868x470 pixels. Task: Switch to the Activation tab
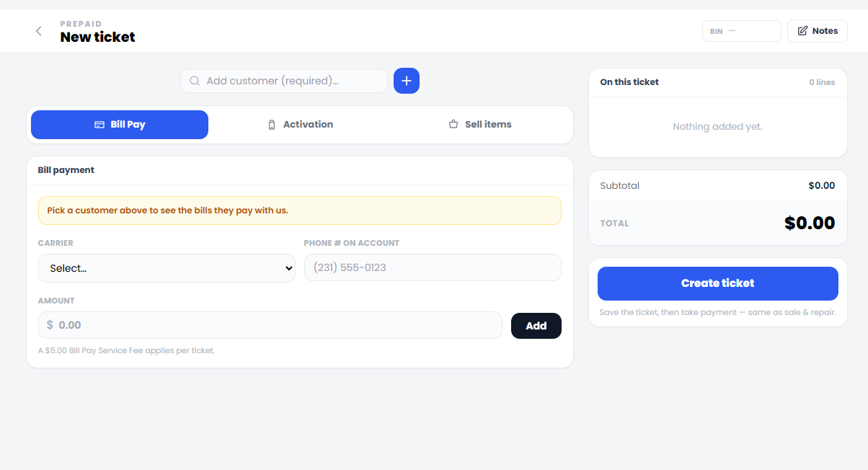pyautogui.click(x=300, y=125)
